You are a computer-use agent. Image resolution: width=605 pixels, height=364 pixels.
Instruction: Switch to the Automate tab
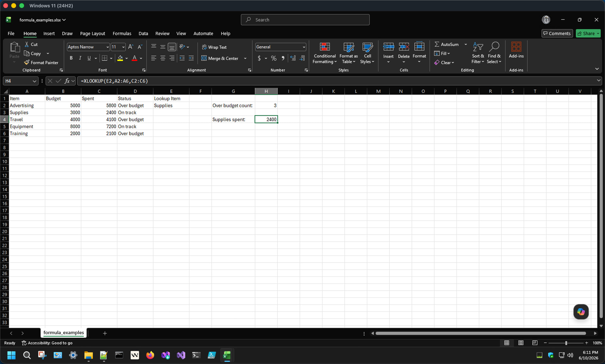(203, 33)
